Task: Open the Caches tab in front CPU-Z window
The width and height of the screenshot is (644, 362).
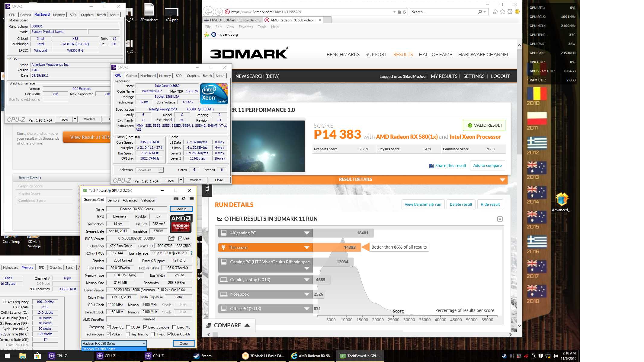Action: 132,76
